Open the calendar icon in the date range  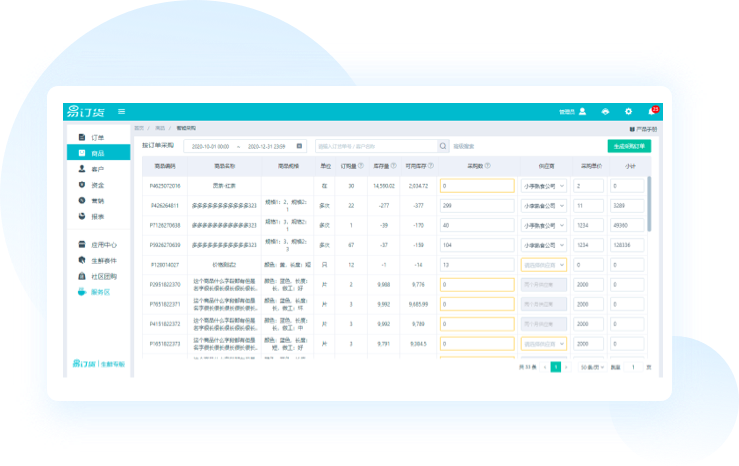[x=299, y=146]
